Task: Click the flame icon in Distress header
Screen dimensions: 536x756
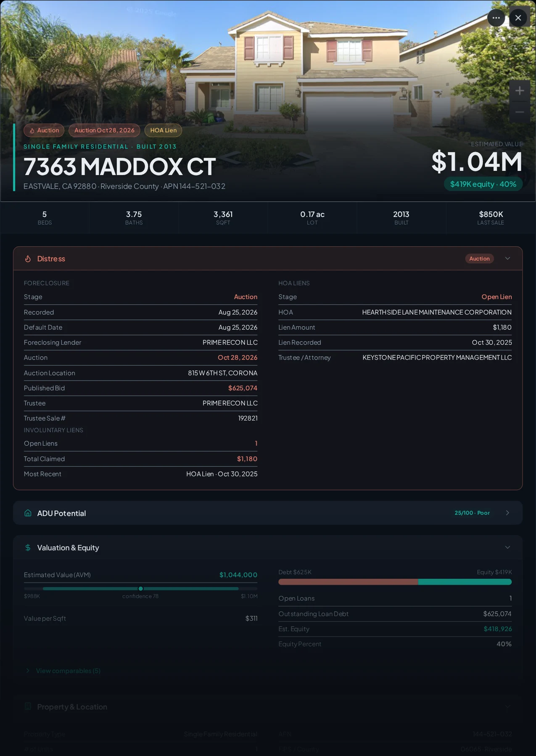Action: coord(28,259)
